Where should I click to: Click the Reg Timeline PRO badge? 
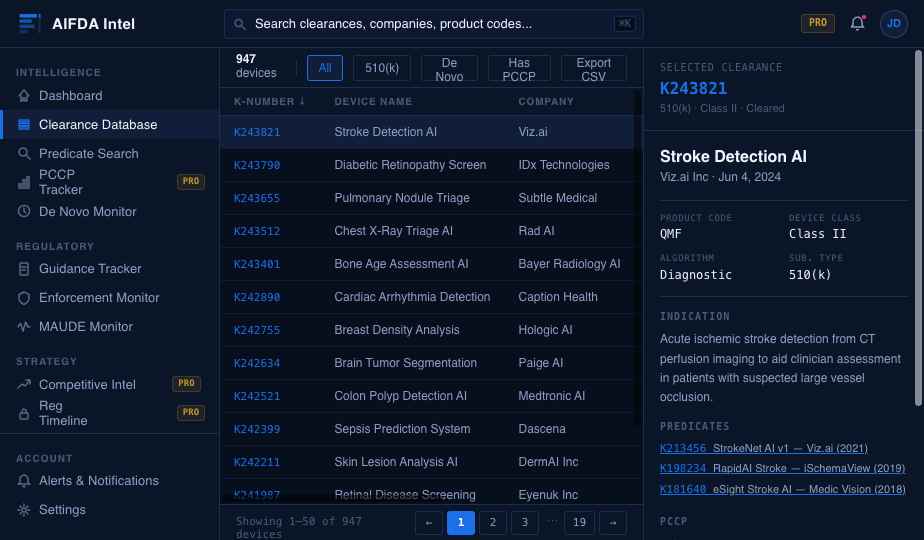[x=191, y=412]
